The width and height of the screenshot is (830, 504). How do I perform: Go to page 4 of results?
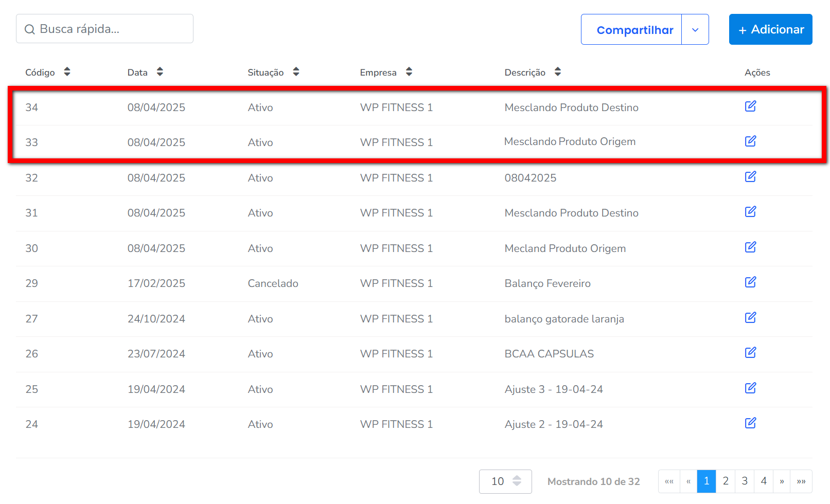(764, 481)
